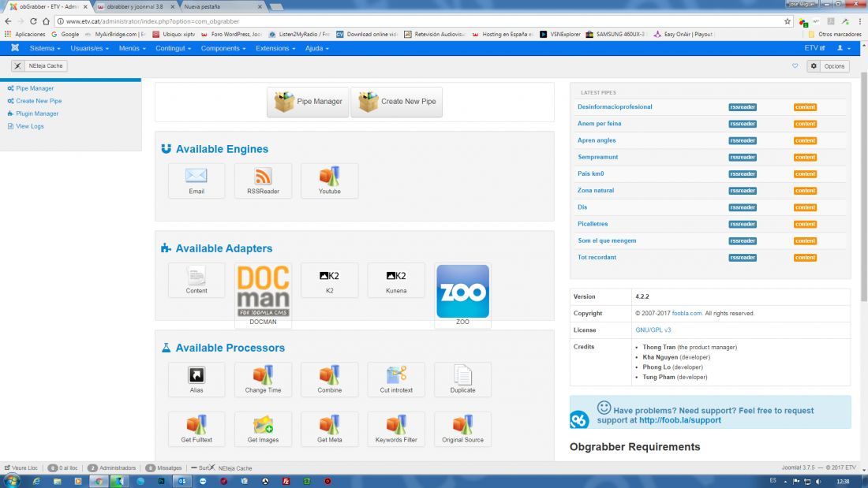
Task: Select the DOCMAN adapter
Action: click(x=263, y=294)
